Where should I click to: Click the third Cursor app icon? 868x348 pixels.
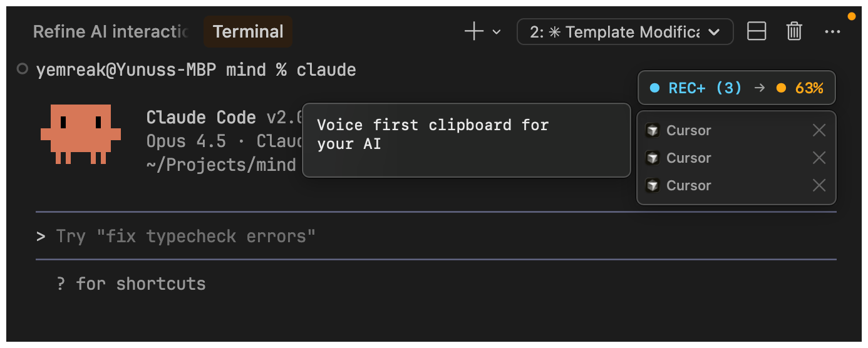tap(653, 185)
